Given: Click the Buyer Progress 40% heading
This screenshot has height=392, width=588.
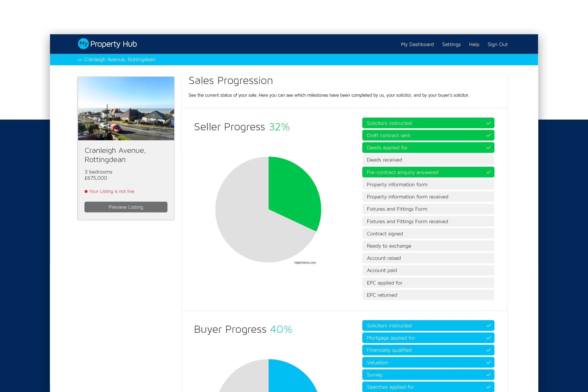Looking at the screenshot, I should coord(243,329).
